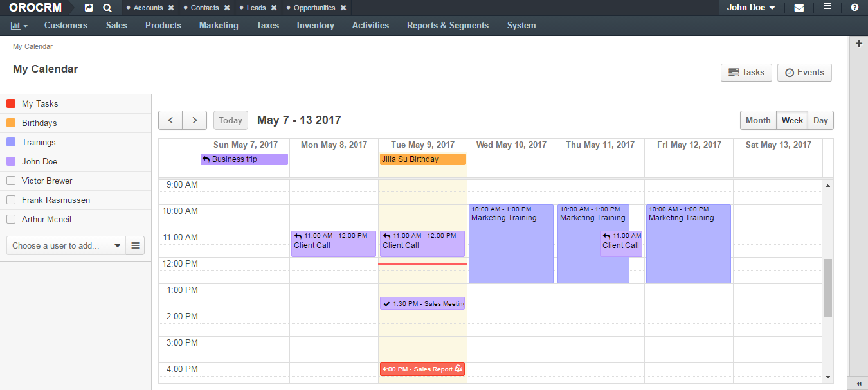Open the Business trip all-day event
Screen dimensions: 868x390
(x=244, y=159)
